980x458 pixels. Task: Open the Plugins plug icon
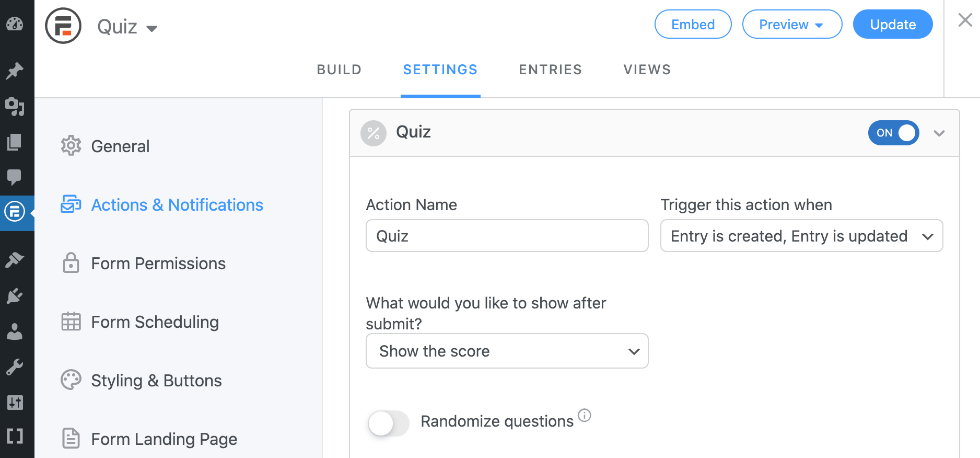coord(15,295)
